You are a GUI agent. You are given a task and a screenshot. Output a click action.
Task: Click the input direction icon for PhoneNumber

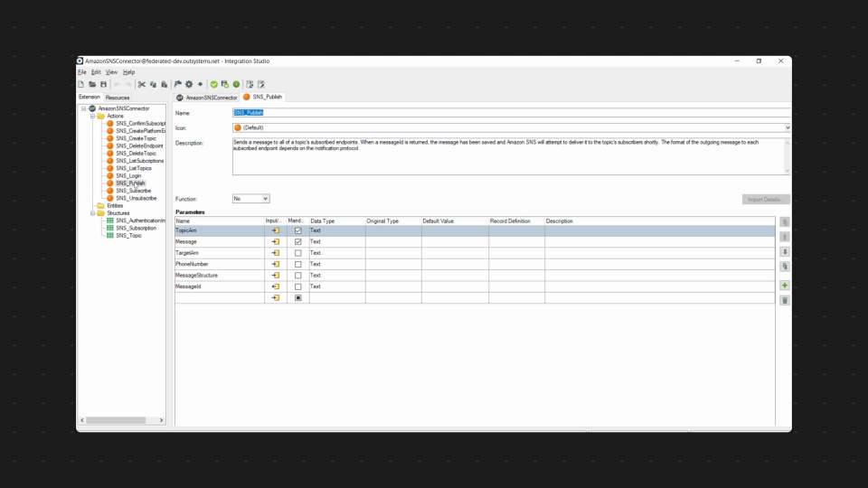pyautogui.click(x=275, y=265)
